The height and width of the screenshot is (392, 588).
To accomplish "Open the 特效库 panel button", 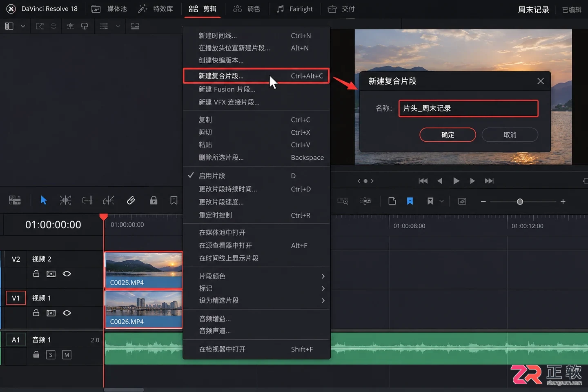I will [156, 9].
